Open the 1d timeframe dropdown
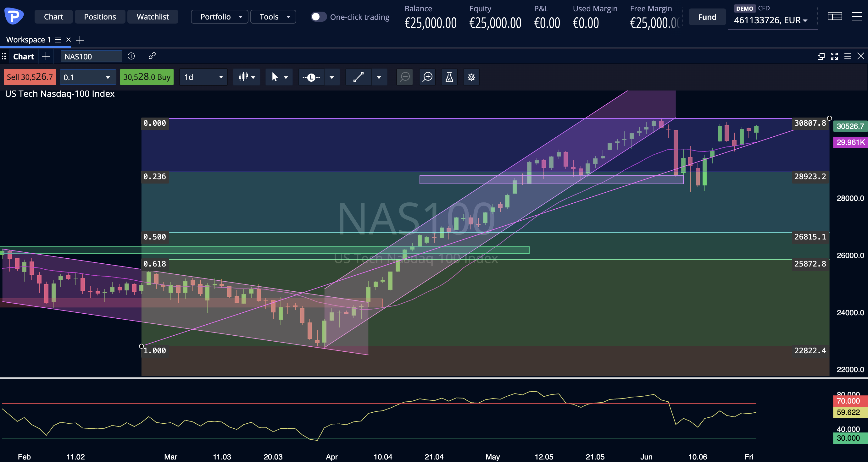868x462 pixels. tap(203, 77)
